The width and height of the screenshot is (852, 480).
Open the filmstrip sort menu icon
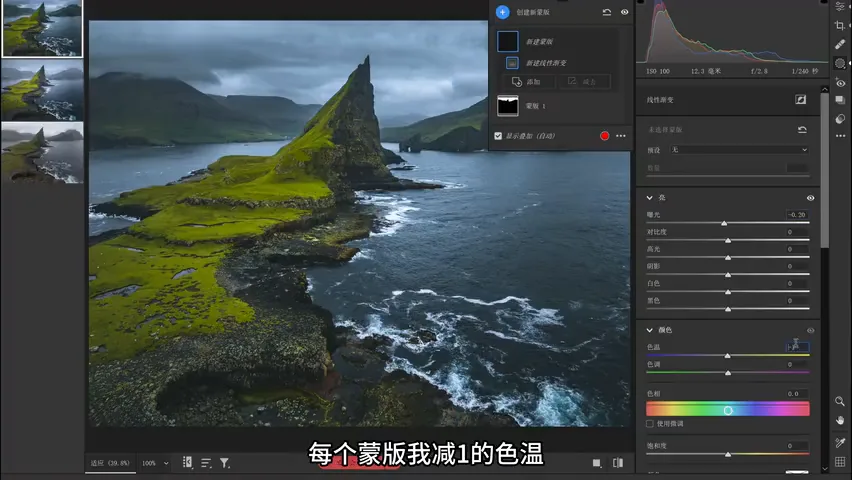coord(206,463)
